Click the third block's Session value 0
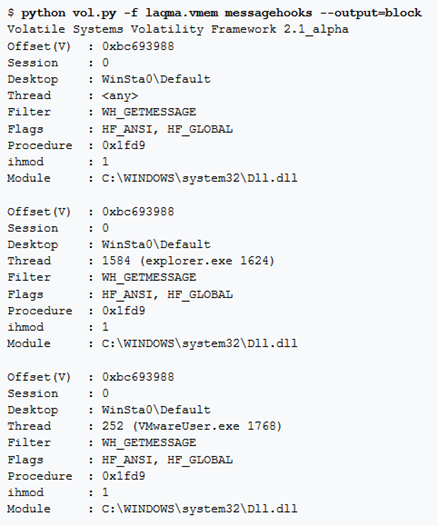438x526 pixels. click(105, 393)
